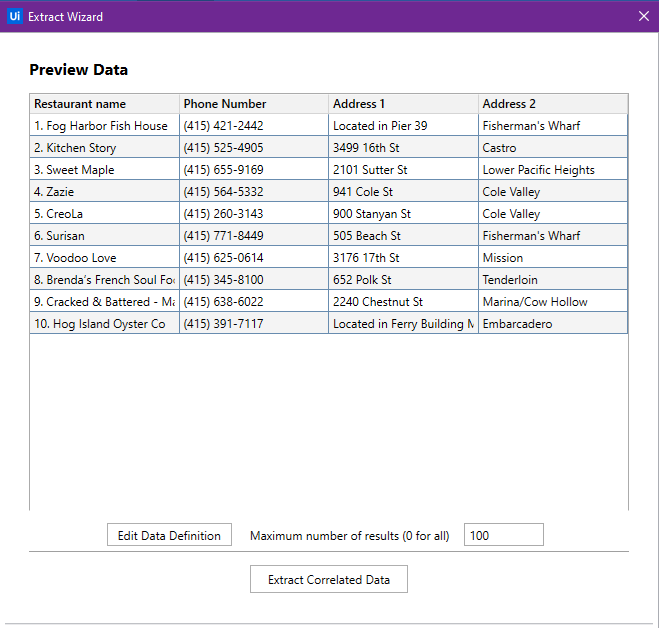
Task: Click the '3176 17th St' address cell
Action: tap(403, 258)
